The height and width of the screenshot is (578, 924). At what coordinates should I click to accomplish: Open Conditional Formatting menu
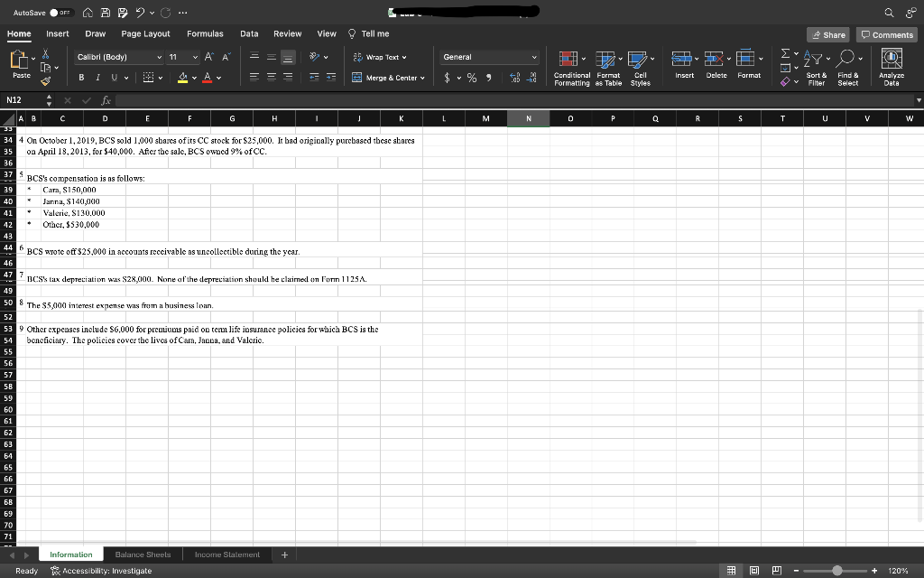(571, 69)
